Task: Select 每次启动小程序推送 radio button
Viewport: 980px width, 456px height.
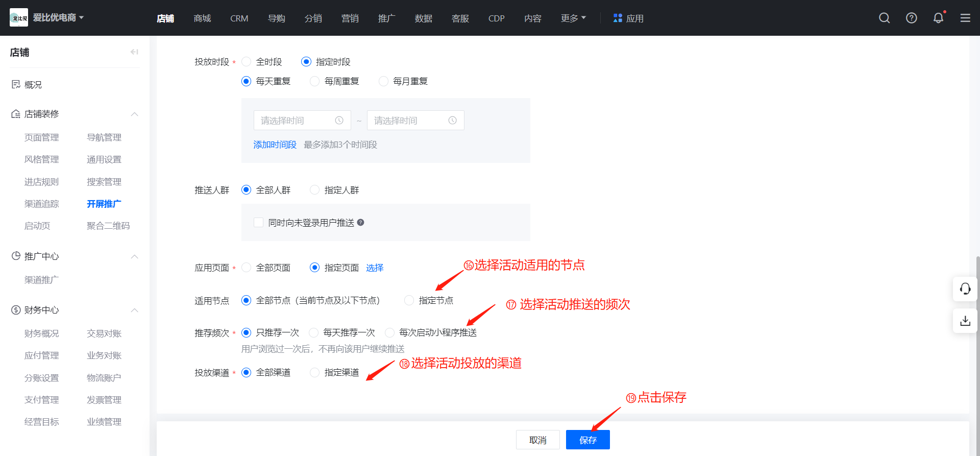Action: click(x=389, y=332)
